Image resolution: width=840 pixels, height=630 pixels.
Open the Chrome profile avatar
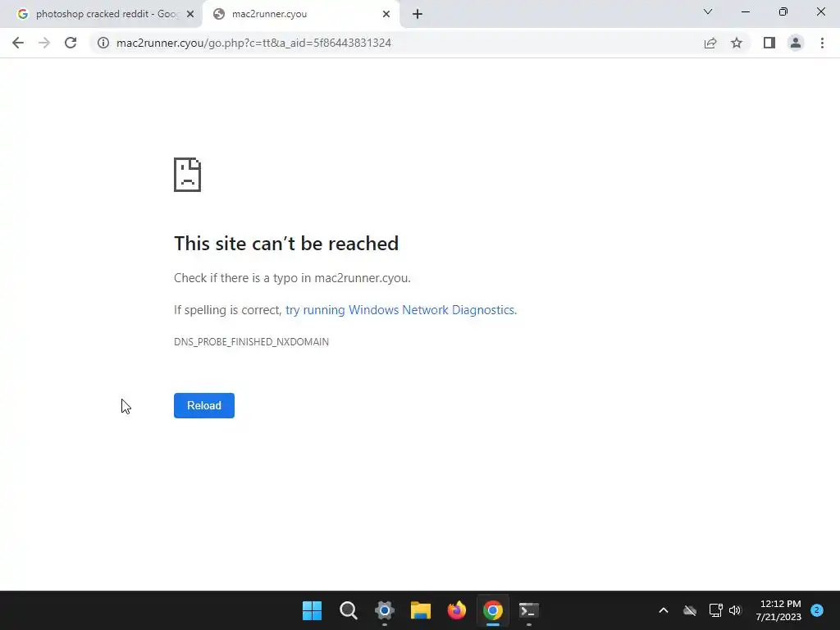(x=796, y=43)
